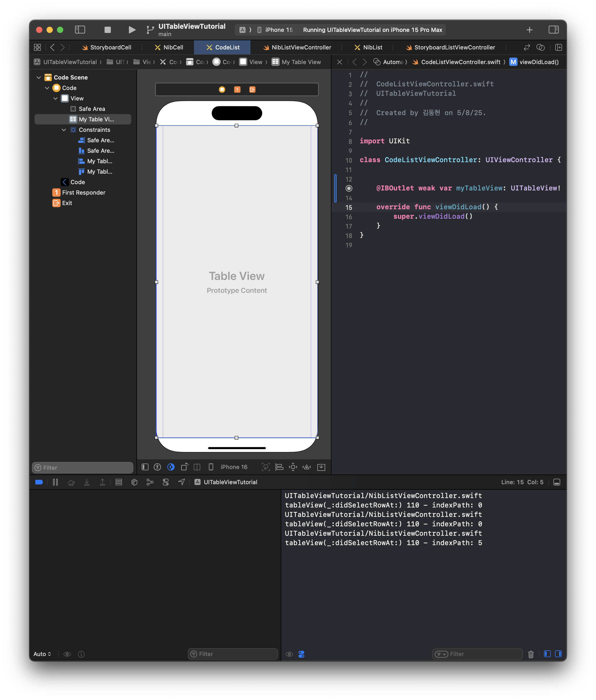
Task: Click the swap editor arrows icon
Action: [x=527, y=47]
